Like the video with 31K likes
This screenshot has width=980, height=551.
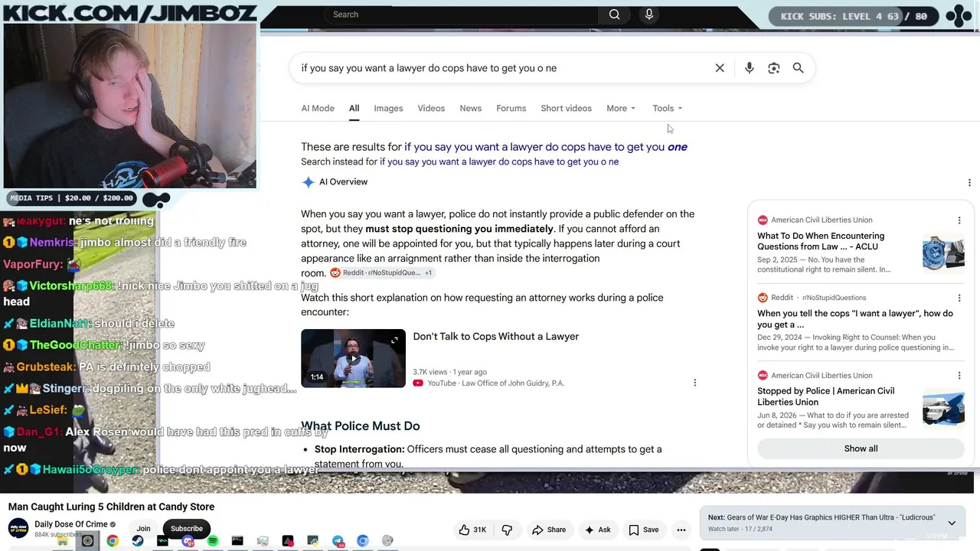tap(472, 530)
